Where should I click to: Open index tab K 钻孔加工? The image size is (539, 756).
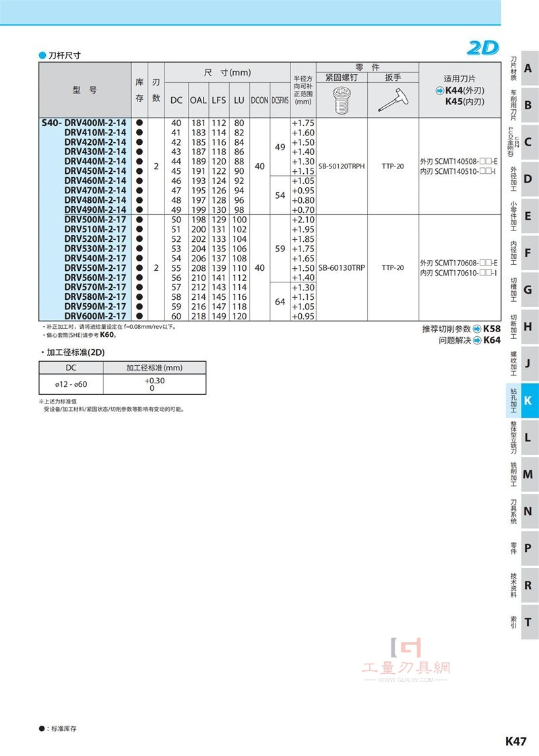pyautogui.click(x=524, y=400)
